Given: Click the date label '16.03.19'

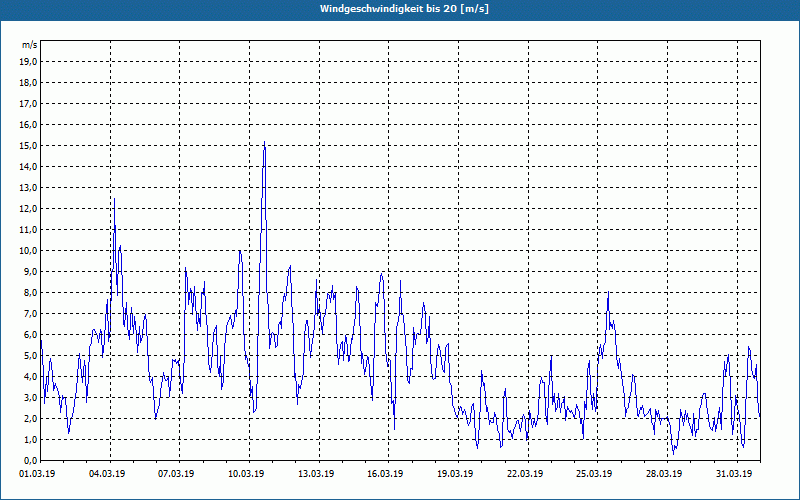Looking at the screenshot, I should coord(386,474).
